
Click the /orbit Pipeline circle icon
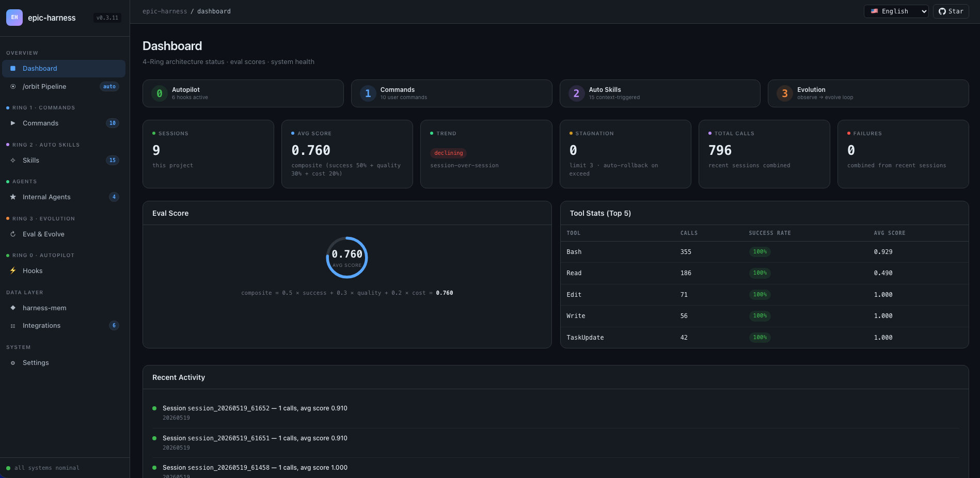(13, 87)
